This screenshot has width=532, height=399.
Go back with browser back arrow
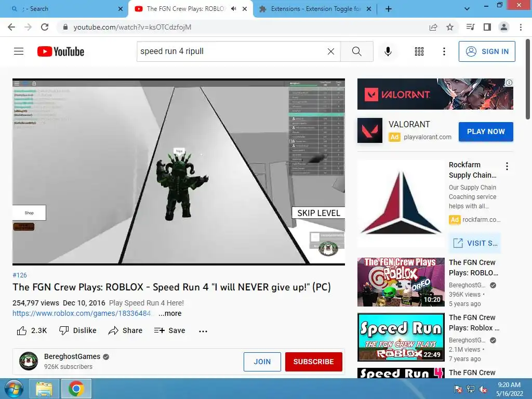11,27
